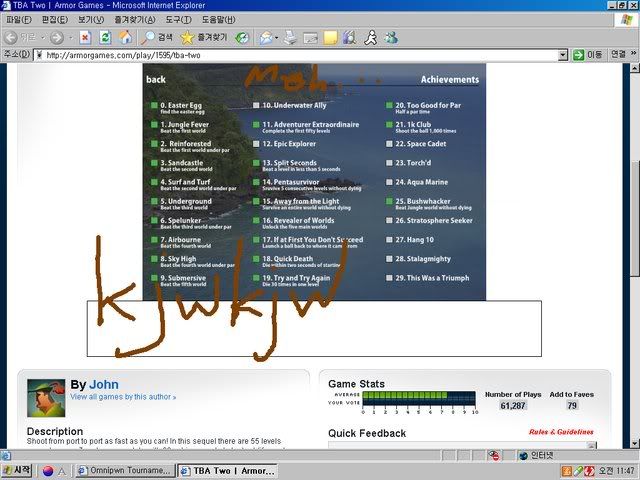The width and height of the screenshot is (640, 480).
Task: Click View all games by this author
Action: click(x=122, y=397)
